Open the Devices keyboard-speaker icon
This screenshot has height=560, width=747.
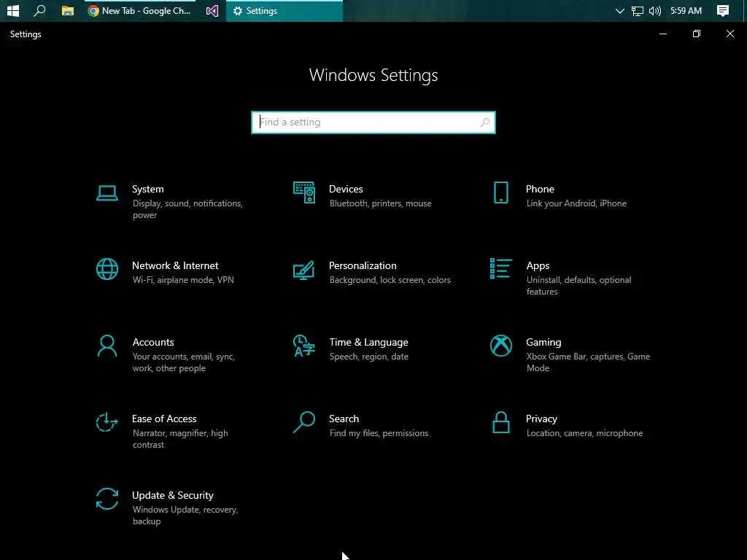point(304,192)
